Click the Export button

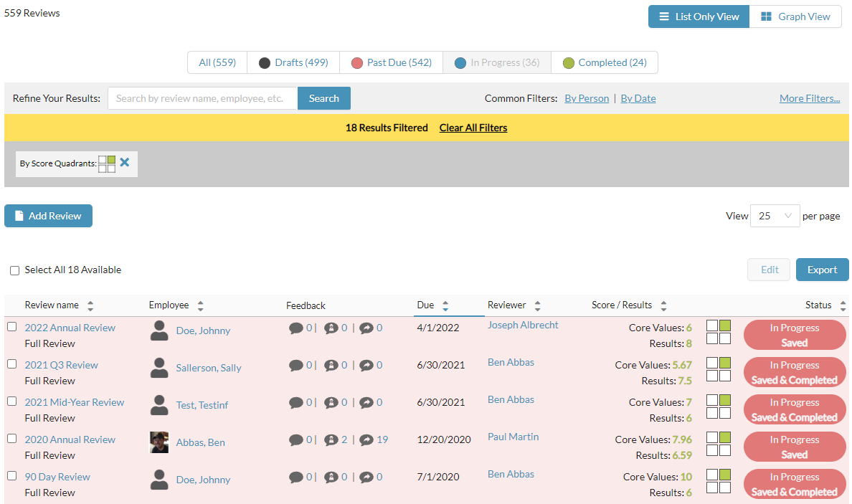[x=822, y=270]
